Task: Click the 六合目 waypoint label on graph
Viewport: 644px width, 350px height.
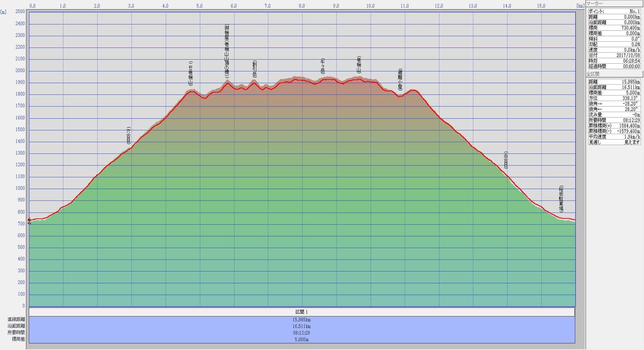Action: [x=128, y=136]
